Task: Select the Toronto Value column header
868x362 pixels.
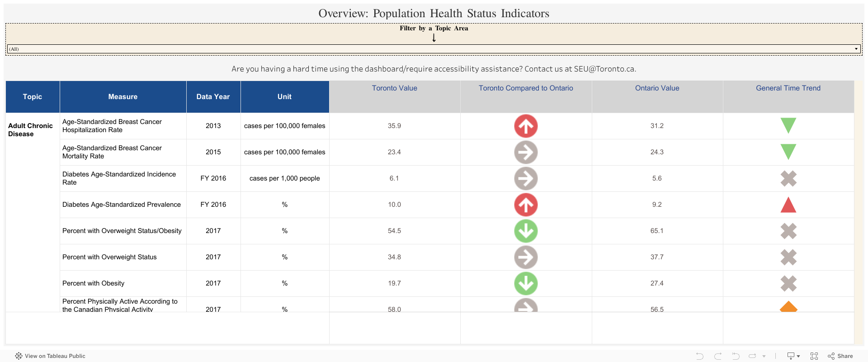Action: 394,88
